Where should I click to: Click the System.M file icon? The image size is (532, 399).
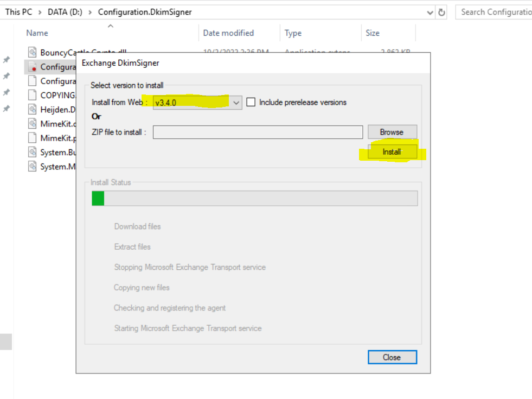tap(32, 167)
